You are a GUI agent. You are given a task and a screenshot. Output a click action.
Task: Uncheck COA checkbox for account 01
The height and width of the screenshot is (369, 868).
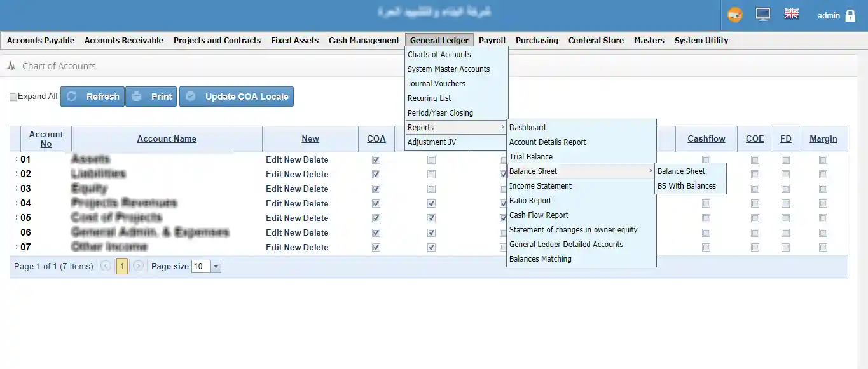[x=376, y=159]
